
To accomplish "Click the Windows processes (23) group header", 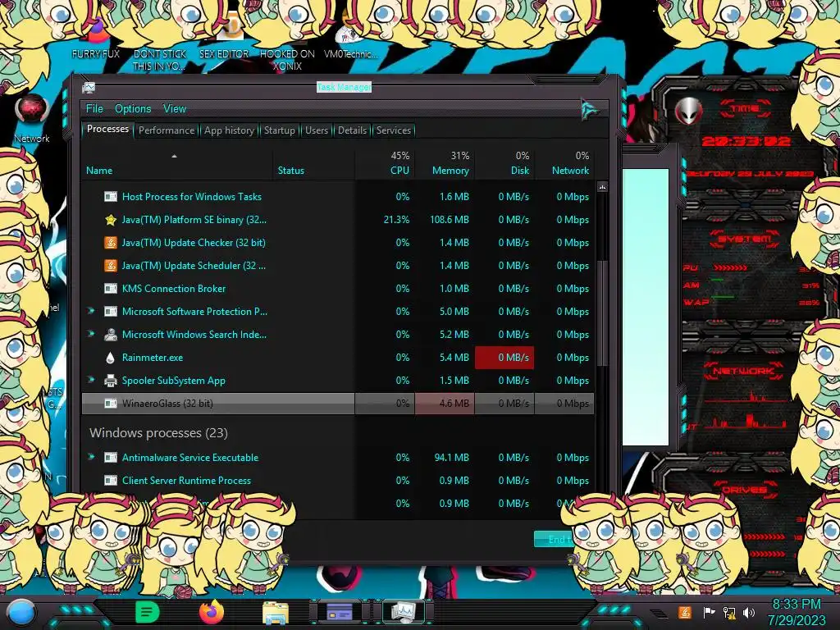I will click(x=158, y=433).
